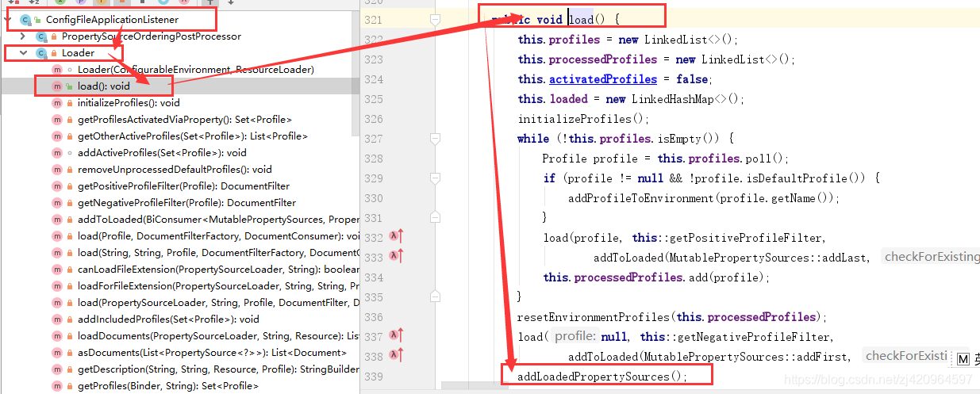Click the checkForExisting hint on line 333
Image resolution: width=980 pixels, height=394 pixels.
click(x=931, y=256)
